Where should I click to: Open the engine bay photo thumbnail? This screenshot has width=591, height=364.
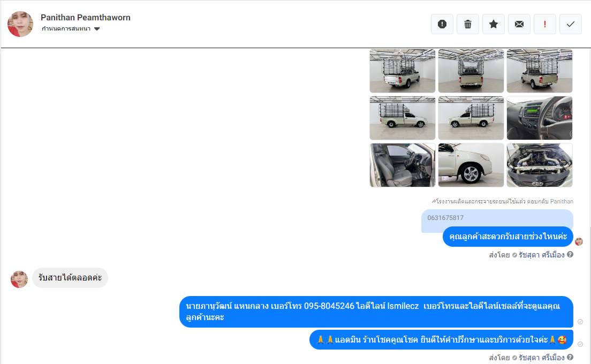(540, 165)
